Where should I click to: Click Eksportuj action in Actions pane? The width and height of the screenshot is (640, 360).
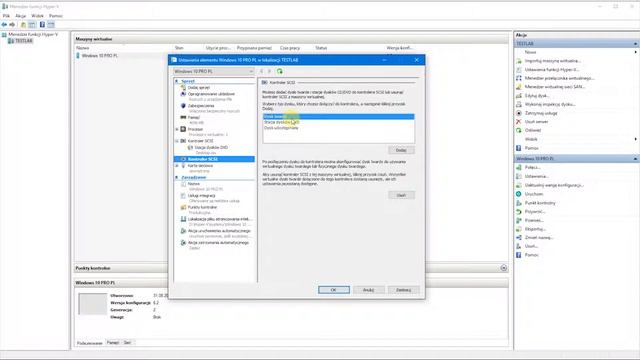(535, 229)
